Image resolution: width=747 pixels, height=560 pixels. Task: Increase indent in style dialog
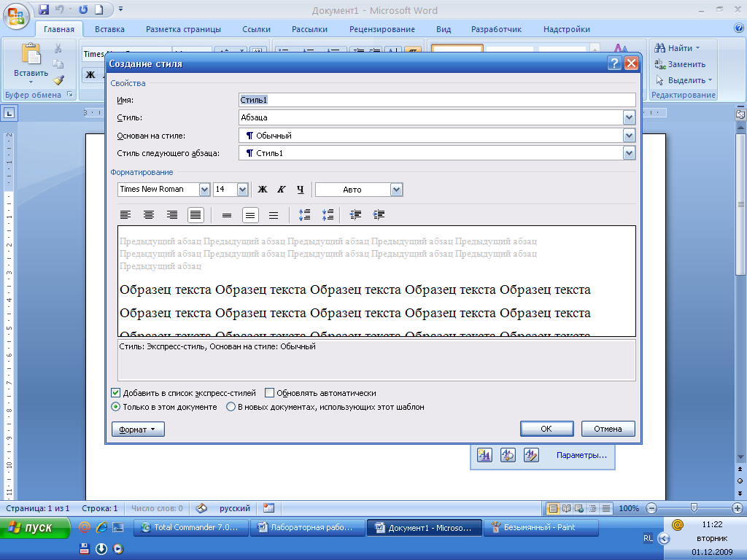point(379,215)
